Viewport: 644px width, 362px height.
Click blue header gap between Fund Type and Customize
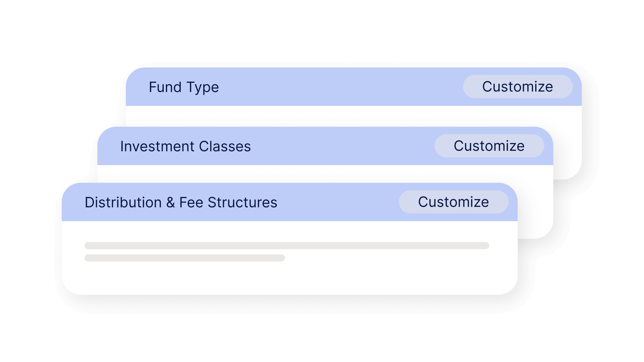click(x=341, y=87)
